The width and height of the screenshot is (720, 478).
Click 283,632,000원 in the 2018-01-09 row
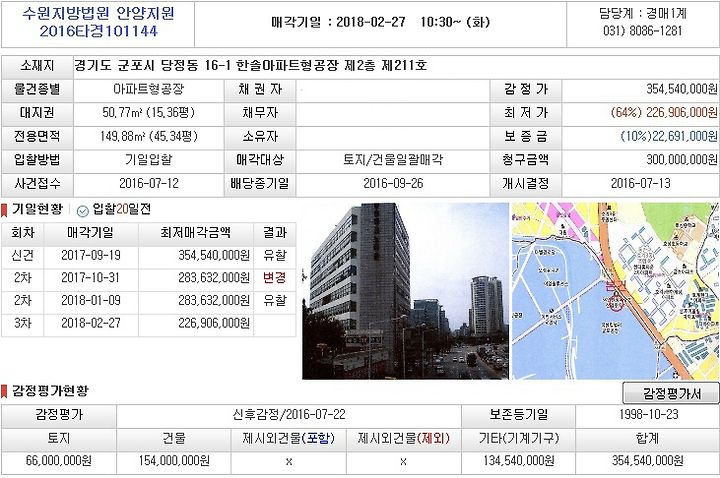click(214, 301)
